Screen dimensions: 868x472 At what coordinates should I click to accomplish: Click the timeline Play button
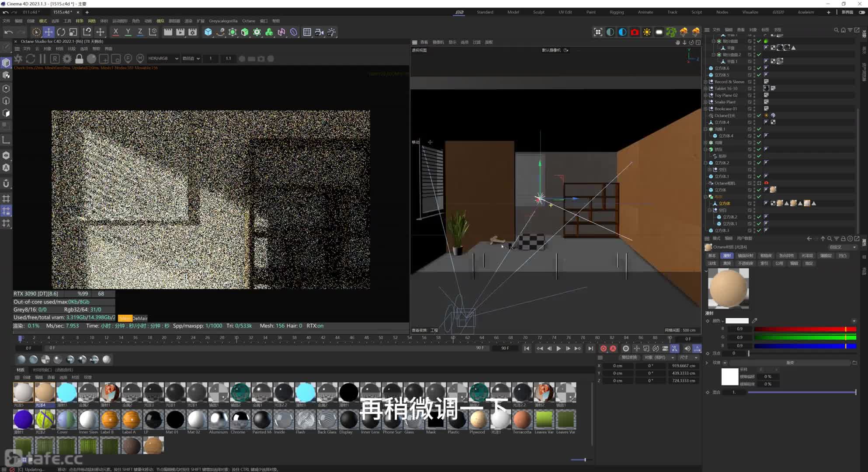559,348
